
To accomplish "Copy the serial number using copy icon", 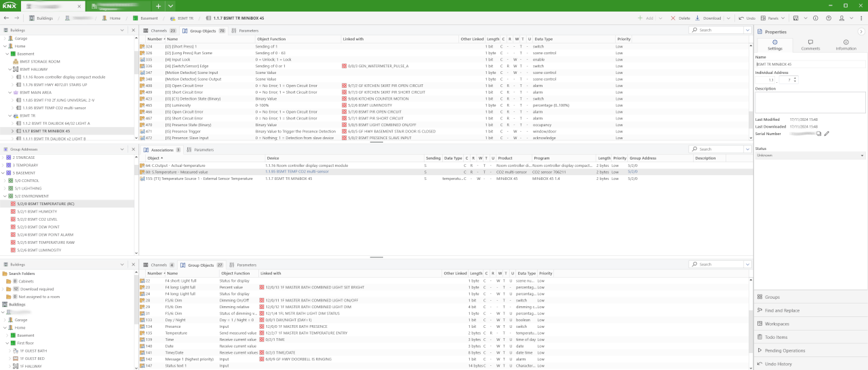I will click(x=818, y=134).
